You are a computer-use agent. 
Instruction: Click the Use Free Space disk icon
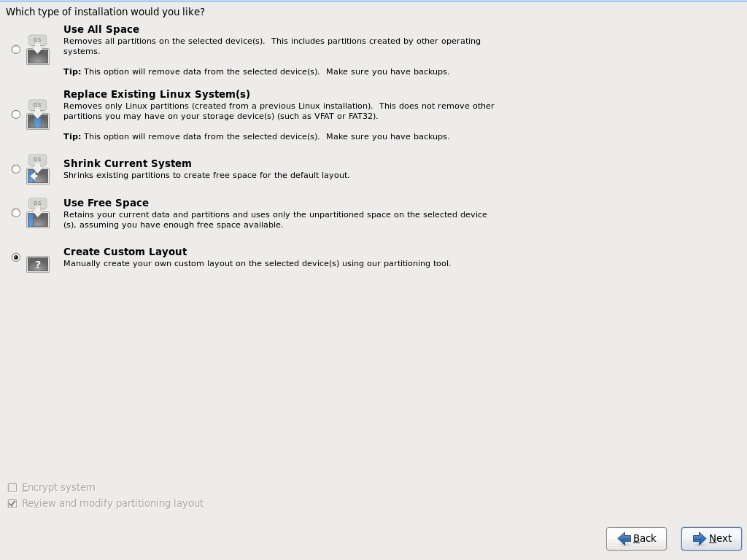point(38,213)
